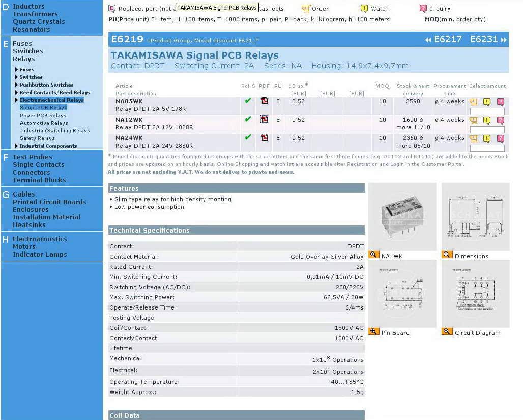Click Relay DPDT 2A 24V 2880R description
Image resolution: width=523 pixels, height=420 pixels.
pos(154,146)
